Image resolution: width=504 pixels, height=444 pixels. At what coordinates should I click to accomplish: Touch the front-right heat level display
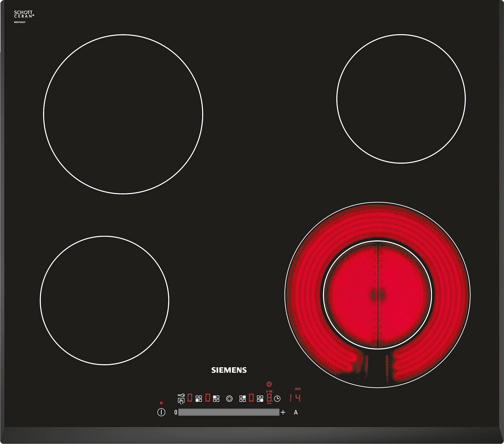coord(269,398)
